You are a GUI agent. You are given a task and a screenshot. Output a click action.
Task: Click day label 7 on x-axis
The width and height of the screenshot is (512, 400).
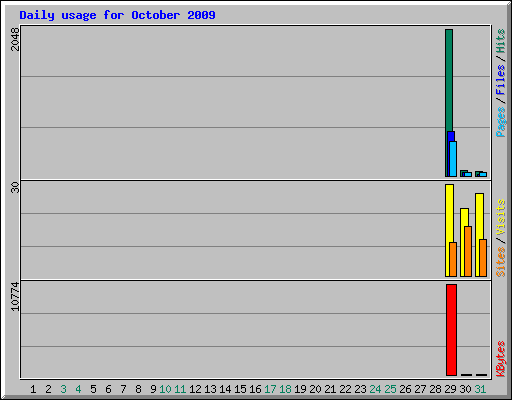[123, 389]
